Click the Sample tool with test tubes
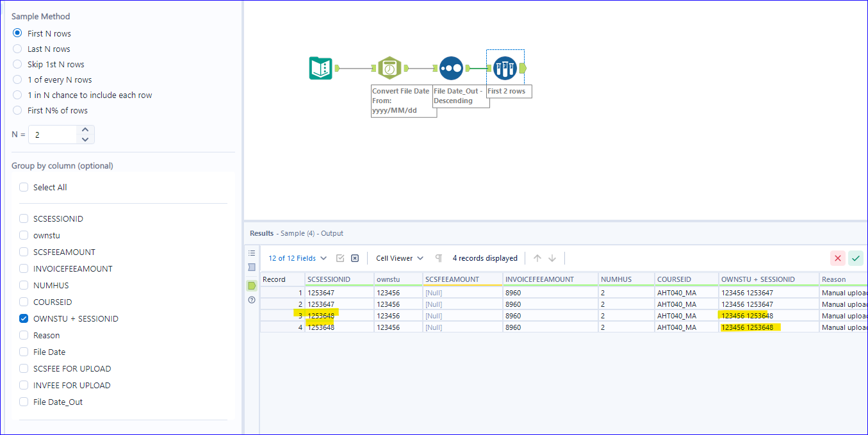 point(505,68)
